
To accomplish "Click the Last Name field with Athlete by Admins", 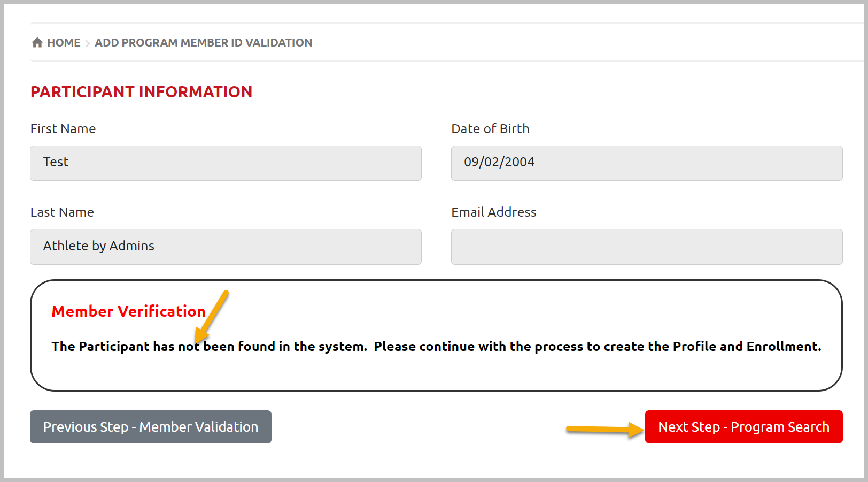I will 226,247.
